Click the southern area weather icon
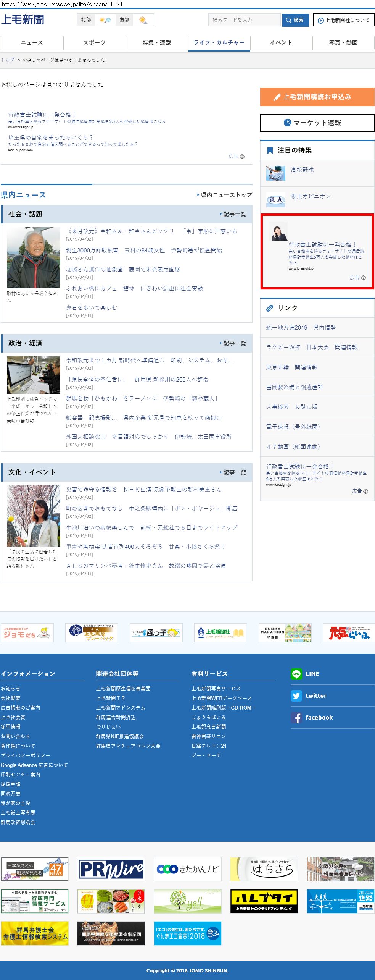Image resolution: width=375 pixels, height=980 pixels. 143,20
